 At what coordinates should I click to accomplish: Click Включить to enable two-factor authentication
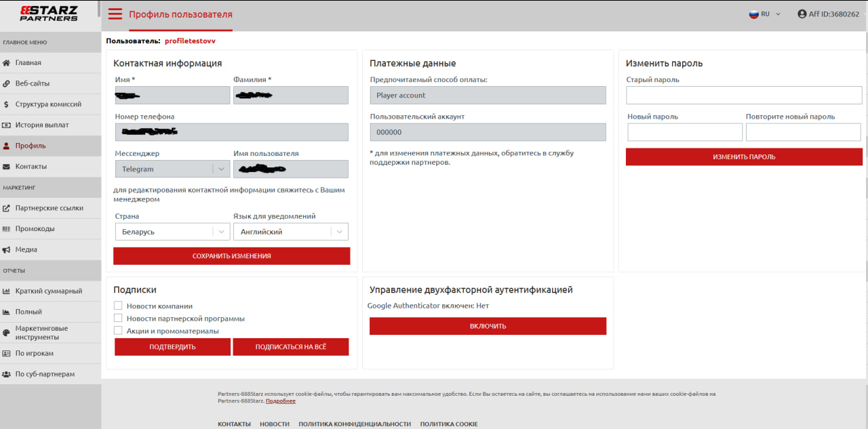488,326
